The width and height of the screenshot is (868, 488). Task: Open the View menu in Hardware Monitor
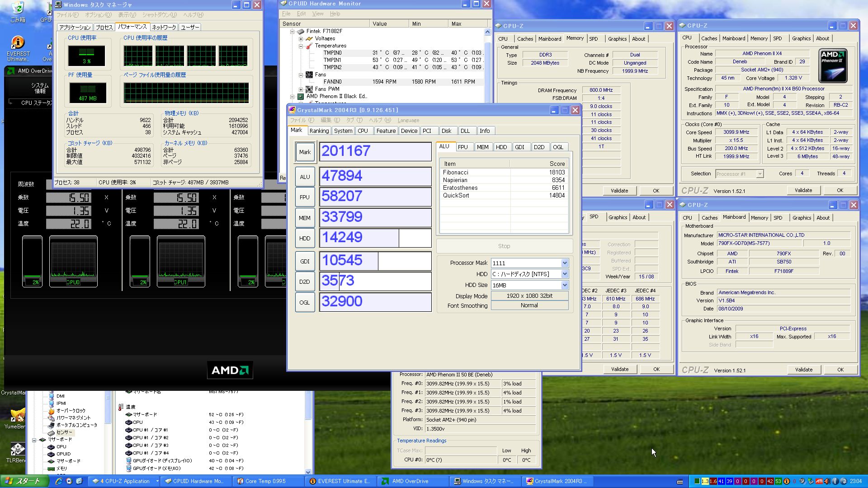318,14
